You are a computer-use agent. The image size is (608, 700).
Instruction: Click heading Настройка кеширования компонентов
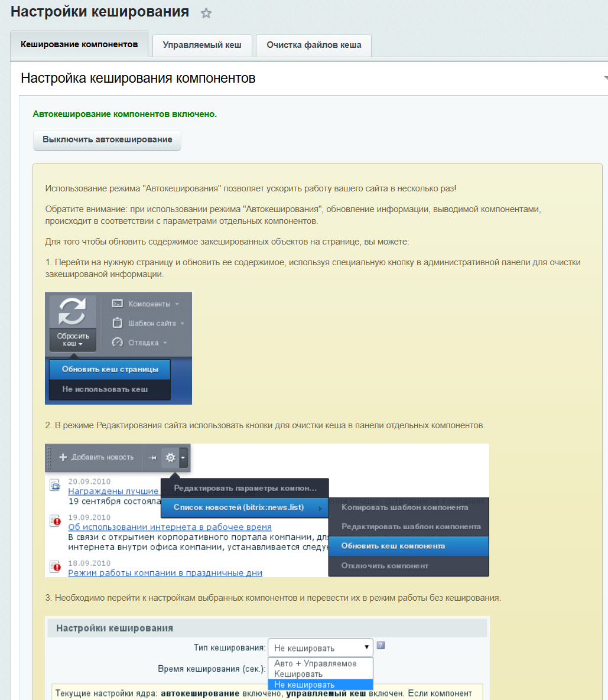[138, 78]
